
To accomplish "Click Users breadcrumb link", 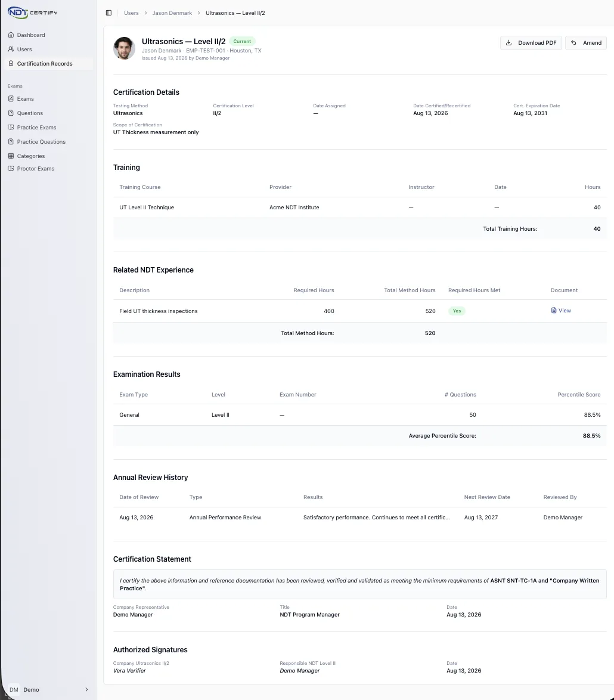I will (x=131, y=13).
